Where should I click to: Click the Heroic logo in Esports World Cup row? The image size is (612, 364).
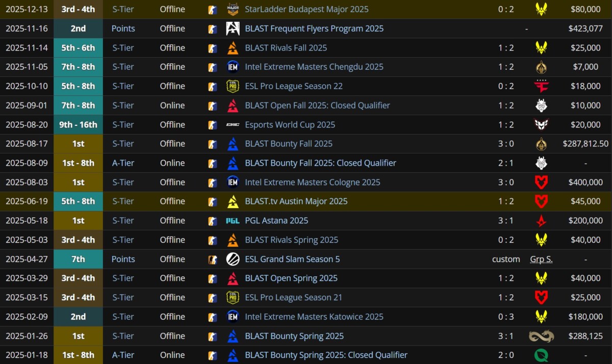541,124
